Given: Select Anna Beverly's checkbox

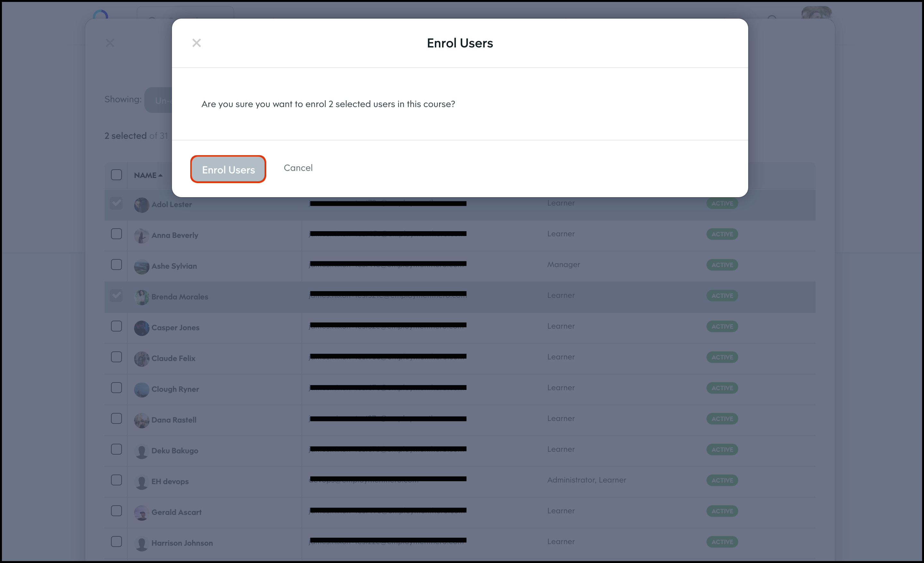Looking at the screenshot, I should coord(116,234).
